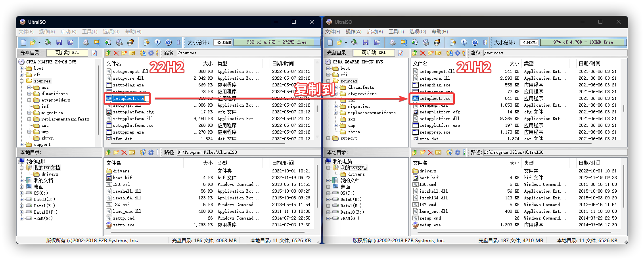Click gear icon in left window local pane toolbar

[151, 152]
